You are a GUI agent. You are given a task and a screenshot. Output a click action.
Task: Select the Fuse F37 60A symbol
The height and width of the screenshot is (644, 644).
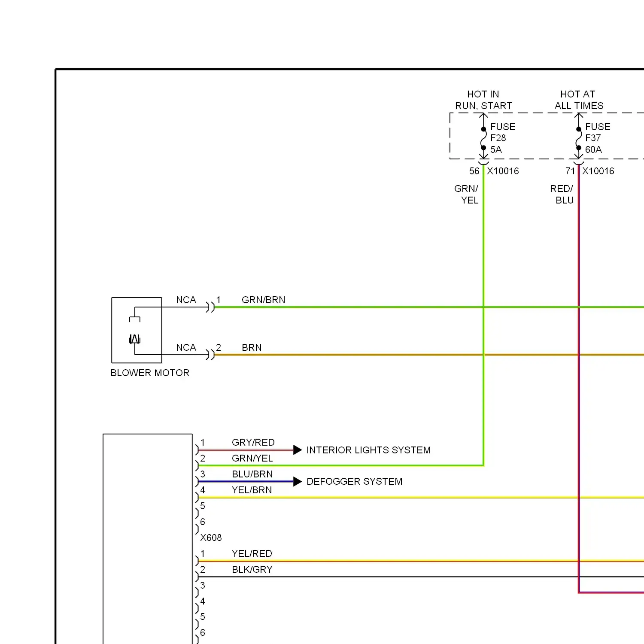pyautogui.click(x=579, y=138)
